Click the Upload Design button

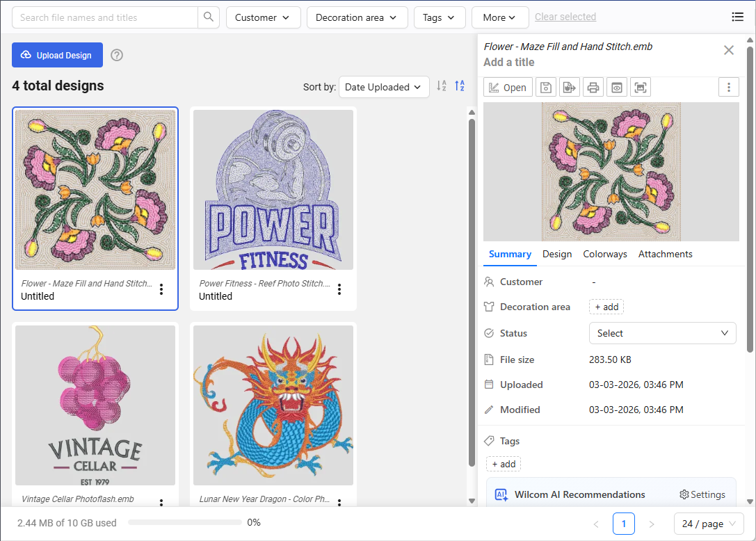(x=57, y=55)
